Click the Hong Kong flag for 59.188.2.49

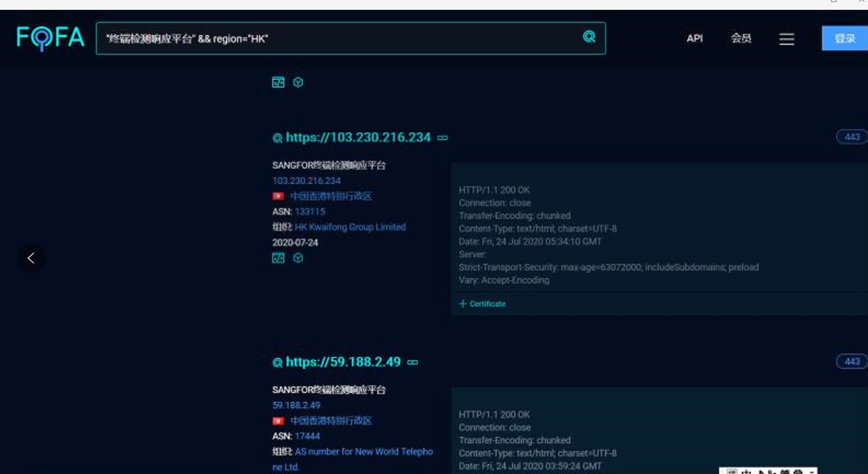coord(278,420)
